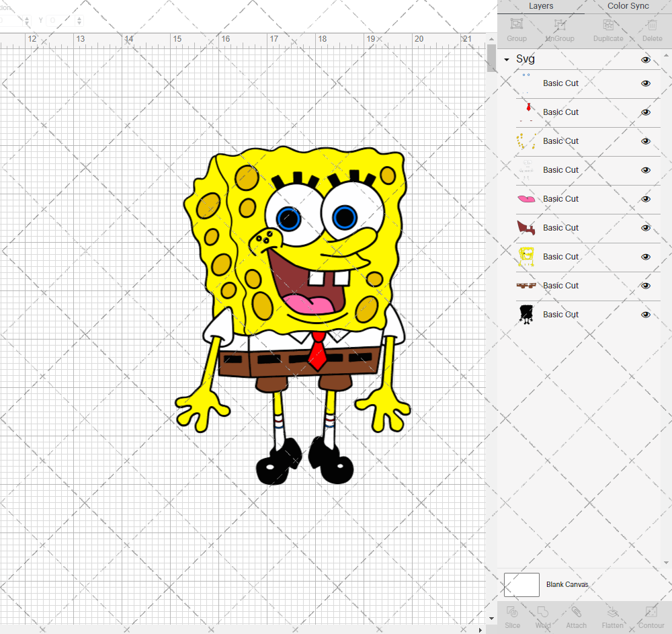Click canvas horizontal scrollbar right arrow

[x=480, y=630]
